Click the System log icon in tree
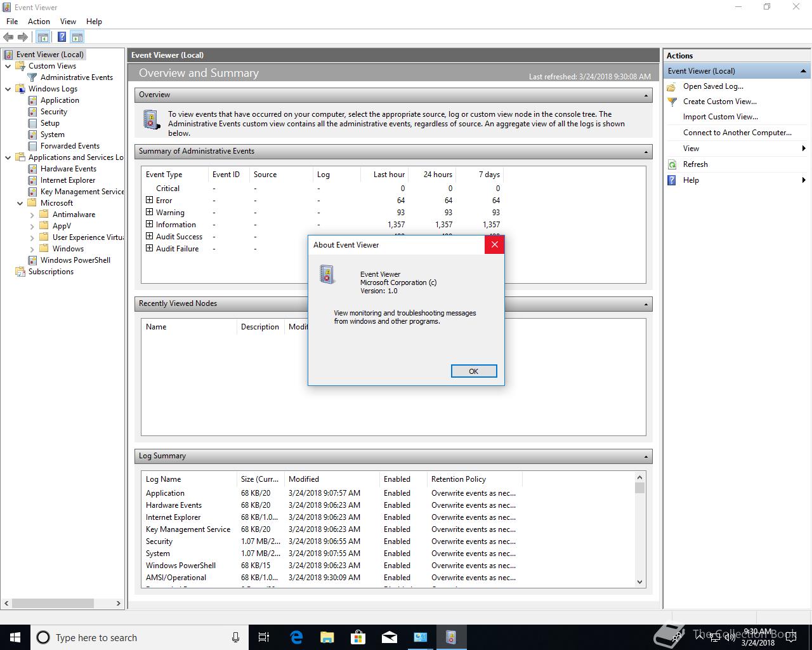The height and width of the screenshot is (650, 812). pyautogui.click(x=32, y=135)
